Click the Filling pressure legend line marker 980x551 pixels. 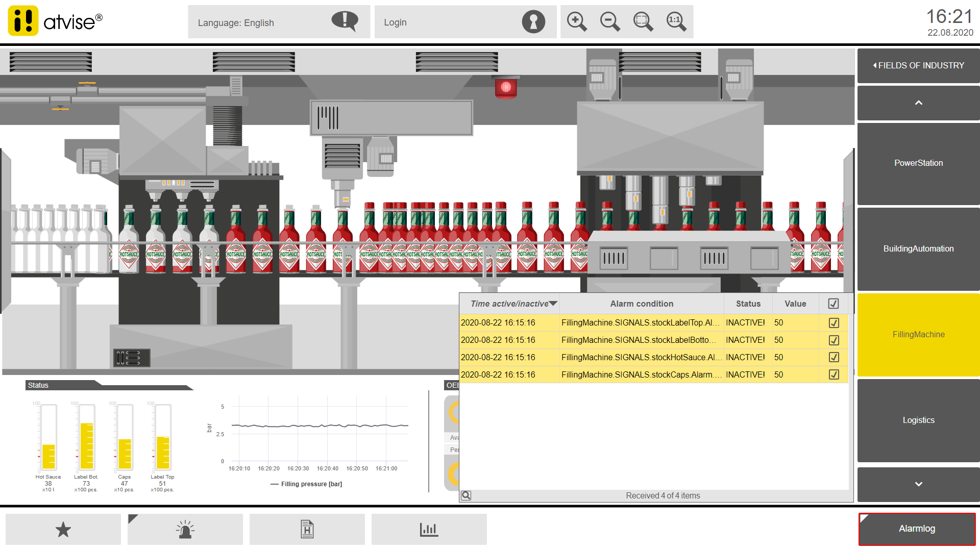pos(275,484)
